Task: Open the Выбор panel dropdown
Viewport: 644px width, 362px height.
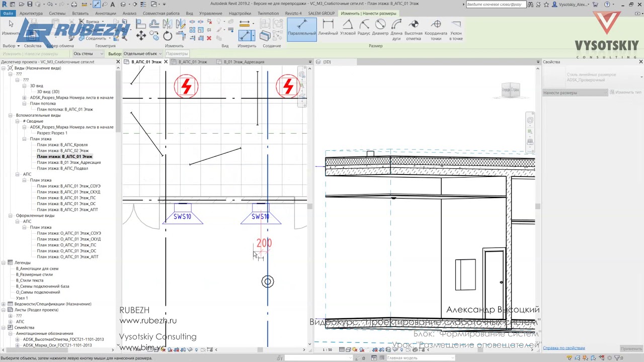Action: (x=11, y=46)
